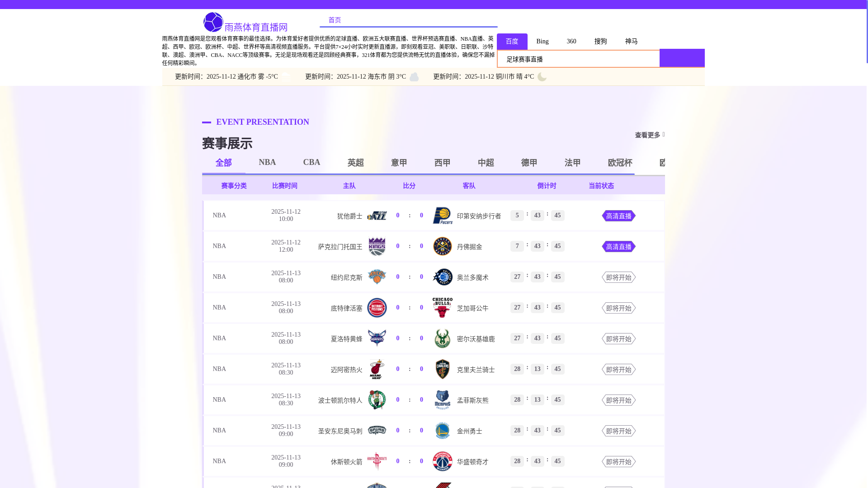Switch to the 全部 events tab
This screenshot has height=488, width=868.
224,163
